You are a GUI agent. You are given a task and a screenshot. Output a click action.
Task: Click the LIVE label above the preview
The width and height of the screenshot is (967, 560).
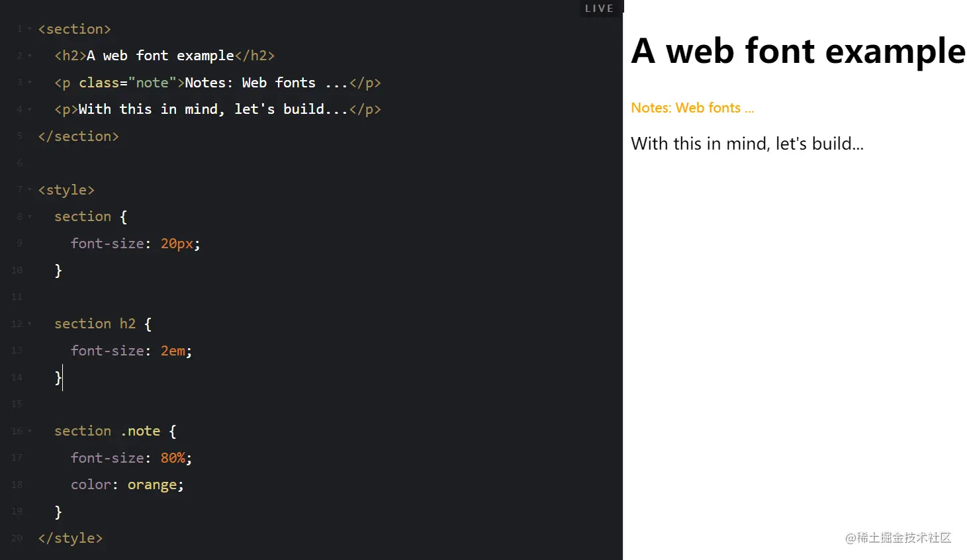600,9
